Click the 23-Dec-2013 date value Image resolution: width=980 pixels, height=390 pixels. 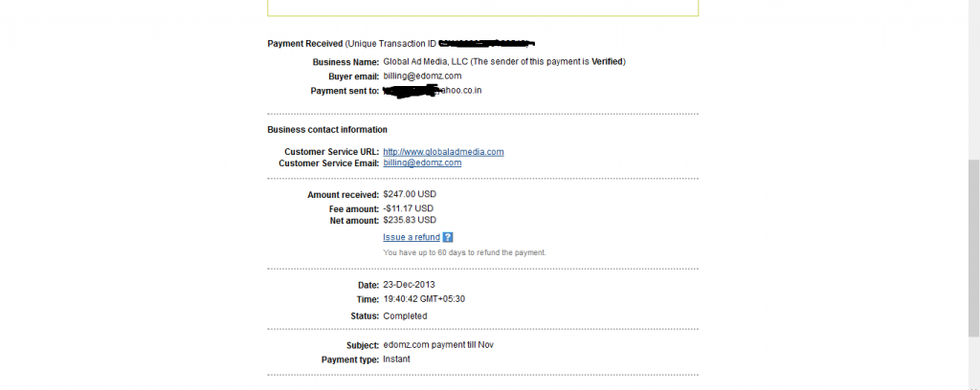pyautogui.click(x=409, y=285)
